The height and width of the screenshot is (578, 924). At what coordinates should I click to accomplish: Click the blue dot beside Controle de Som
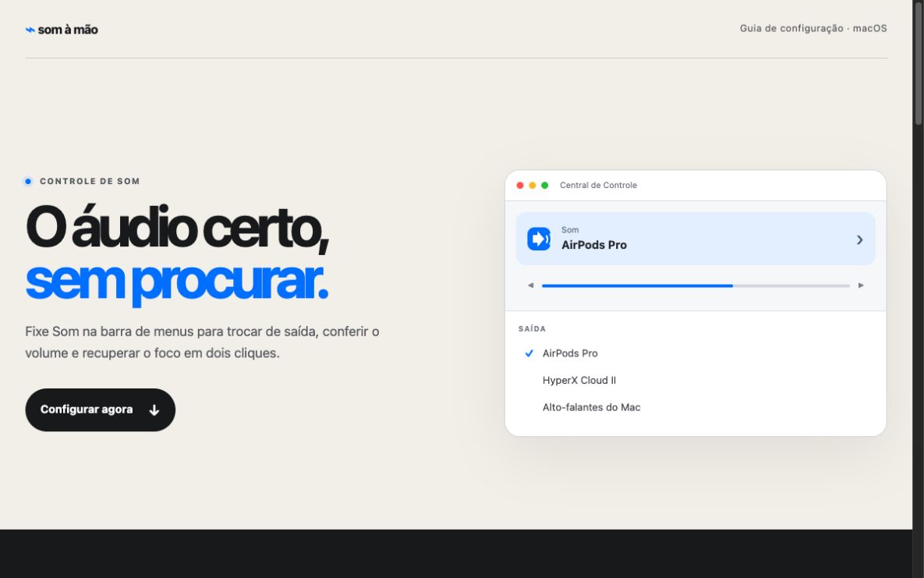click(28, 181)
